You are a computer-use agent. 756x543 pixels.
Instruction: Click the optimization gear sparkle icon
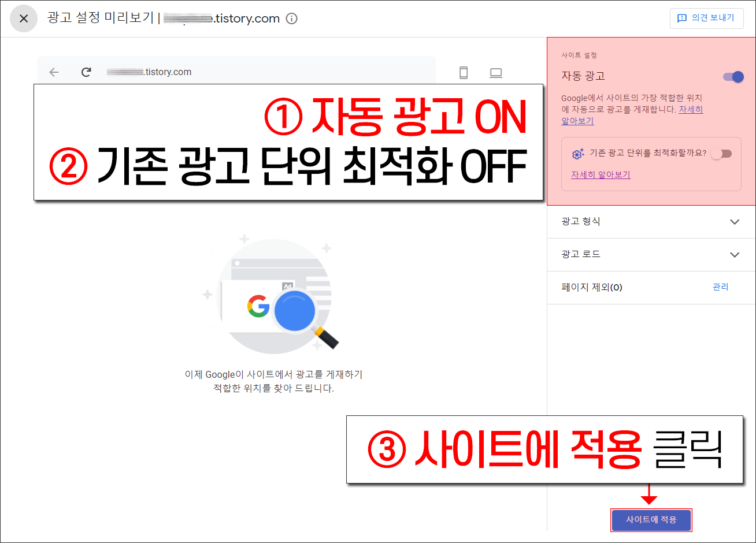[578, 154]
